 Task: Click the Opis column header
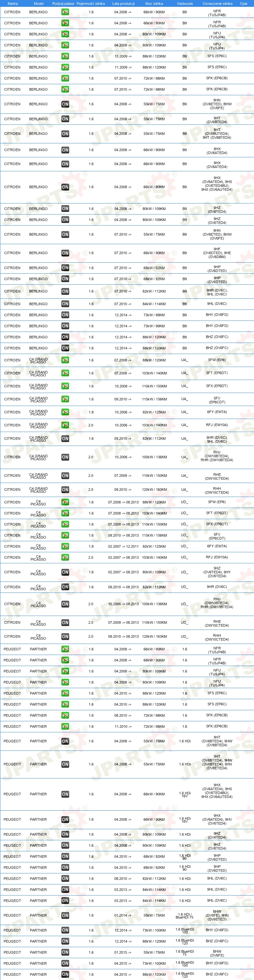pyautogui.click(x=243, y=4)
